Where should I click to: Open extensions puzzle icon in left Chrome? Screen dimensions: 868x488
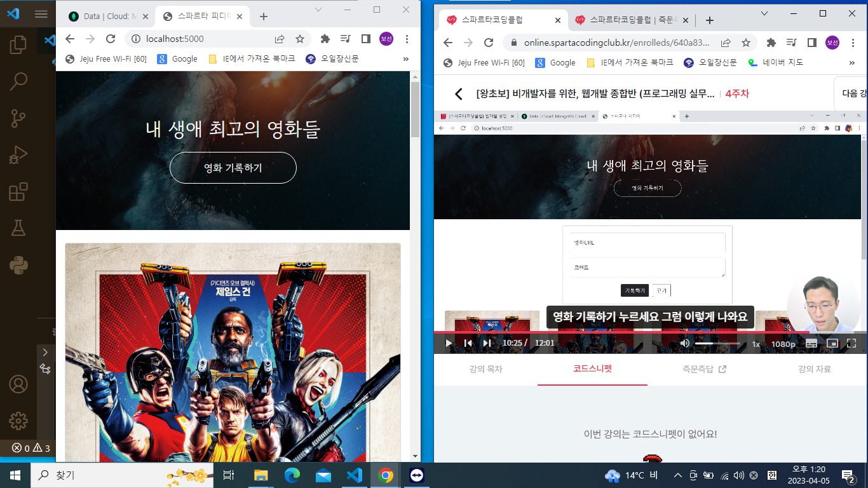(325, 39)
